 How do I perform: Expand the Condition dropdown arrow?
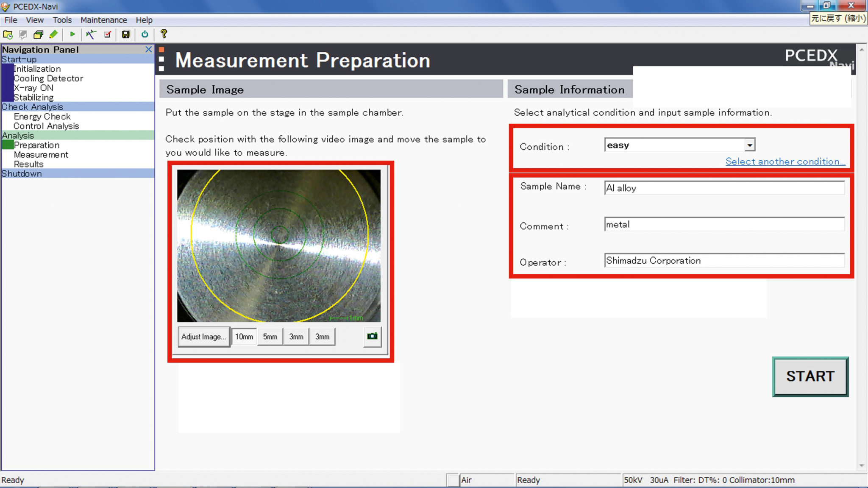click(x=750, y=145)
